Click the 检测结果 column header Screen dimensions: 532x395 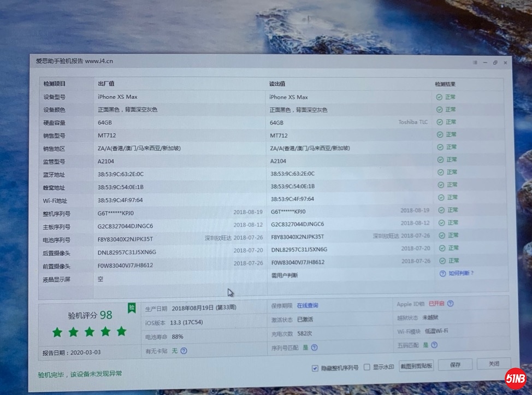click(x=445, y=84)
